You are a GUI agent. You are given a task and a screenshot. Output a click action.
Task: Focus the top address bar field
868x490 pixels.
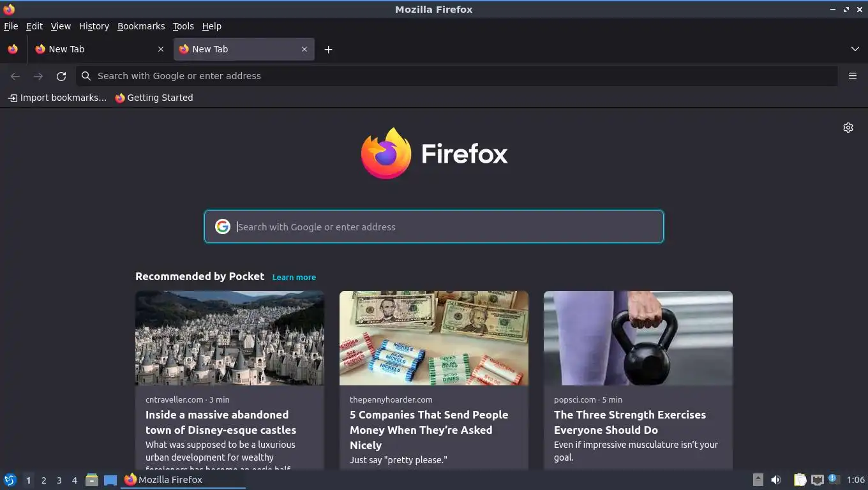point(457,76)
